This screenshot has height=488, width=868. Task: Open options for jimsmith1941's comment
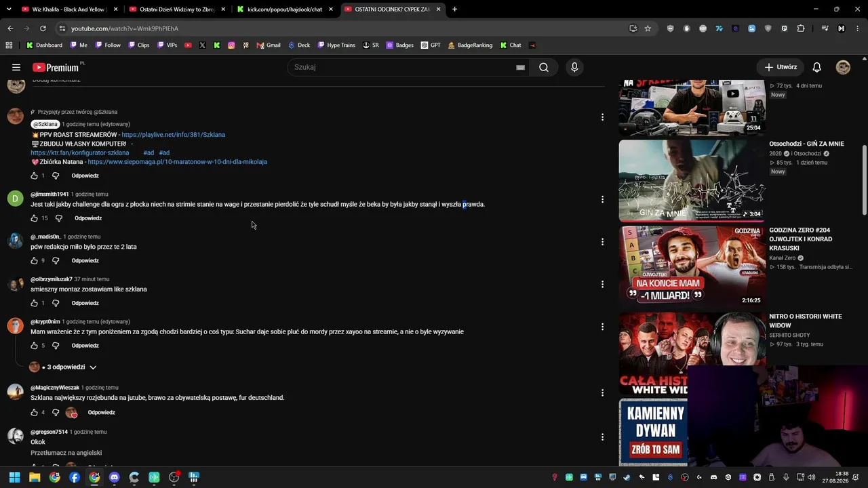[602, 199]
